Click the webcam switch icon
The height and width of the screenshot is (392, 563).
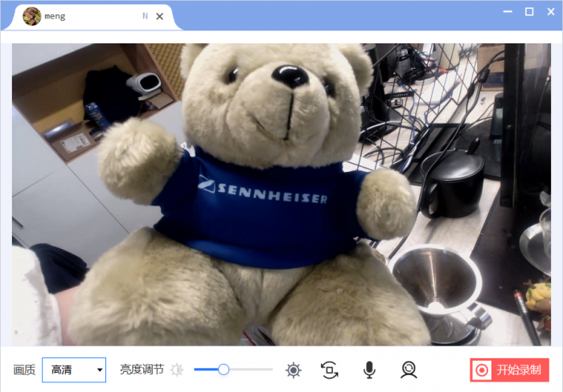point(409,370)
